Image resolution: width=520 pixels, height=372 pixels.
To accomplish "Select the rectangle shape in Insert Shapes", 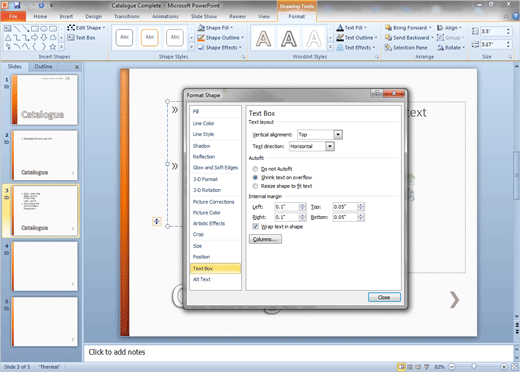I will tap(35, 29).
